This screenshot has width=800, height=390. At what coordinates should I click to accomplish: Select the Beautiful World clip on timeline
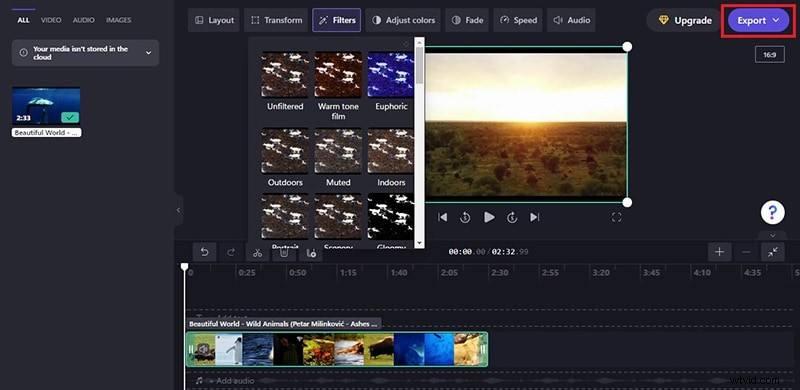pyautogui.click(x=337, y=349)
